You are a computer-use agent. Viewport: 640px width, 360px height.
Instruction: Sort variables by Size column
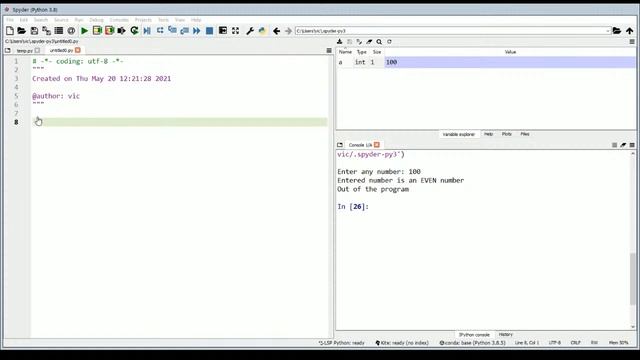coord(377,52)
